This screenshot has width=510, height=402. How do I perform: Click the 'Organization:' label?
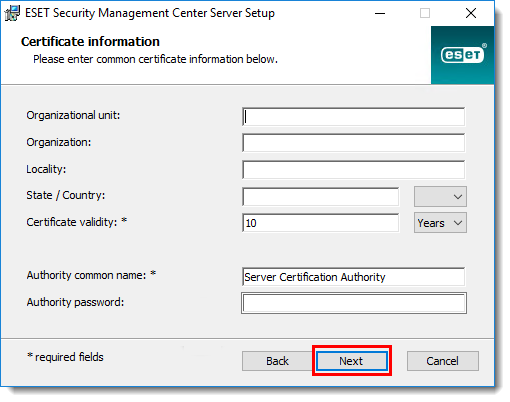coord(59,142)
